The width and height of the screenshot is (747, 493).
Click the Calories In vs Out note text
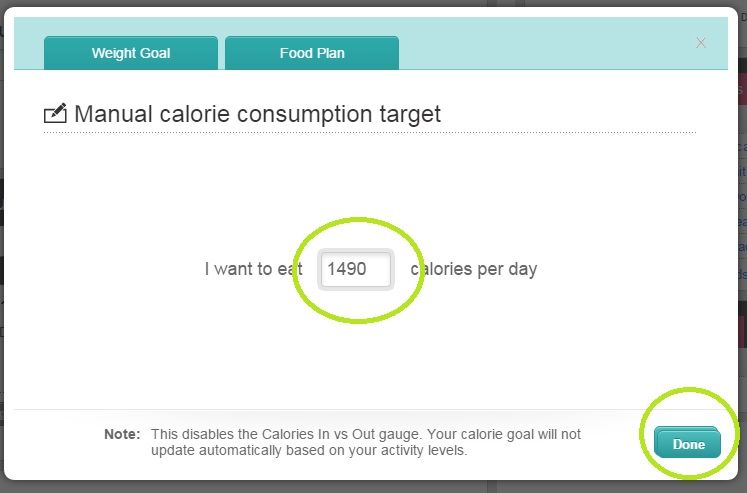(365, 435)
